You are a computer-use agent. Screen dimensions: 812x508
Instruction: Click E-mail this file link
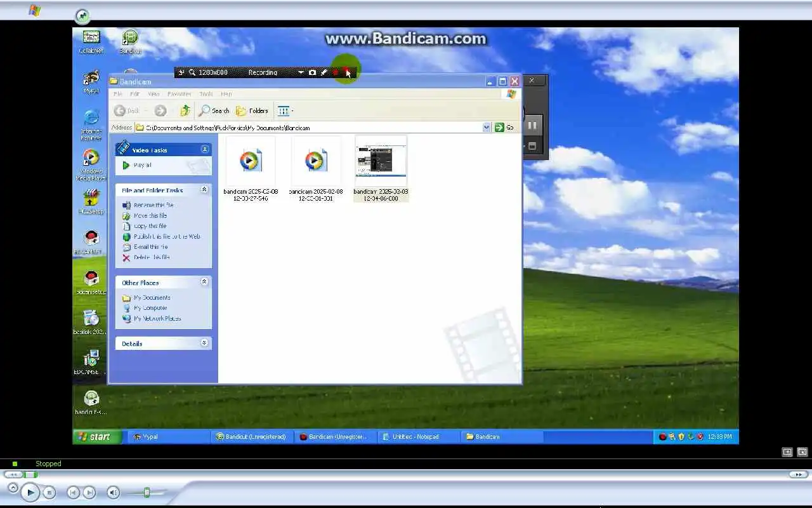(151, 247)
